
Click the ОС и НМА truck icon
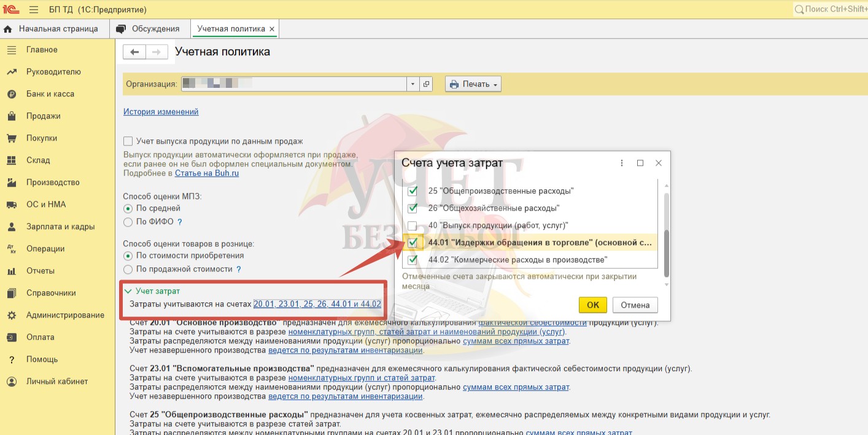11,205
